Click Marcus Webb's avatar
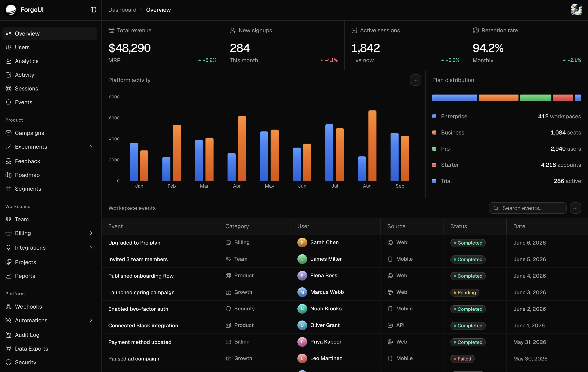Screen dimensions: 588x372 point(302,292)
